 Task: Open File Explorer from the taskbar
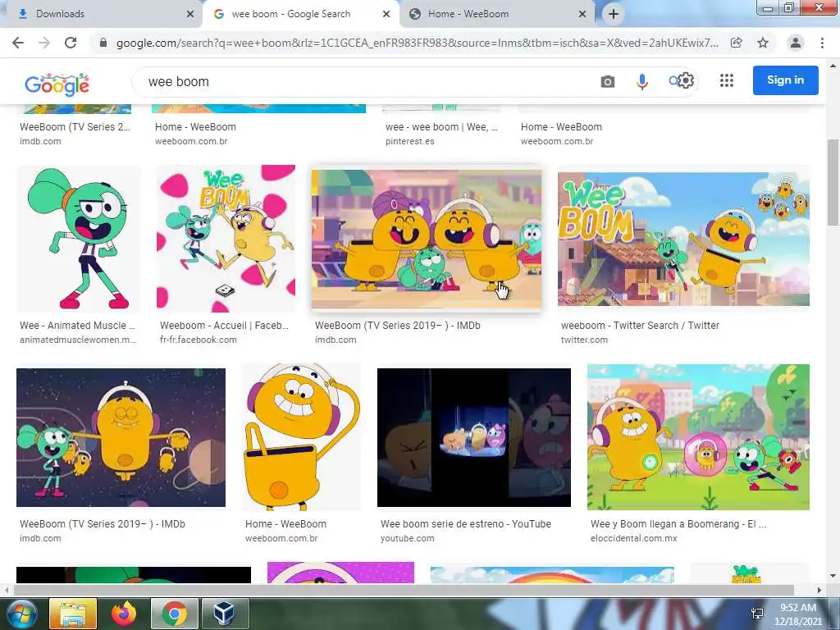point(73,614)
